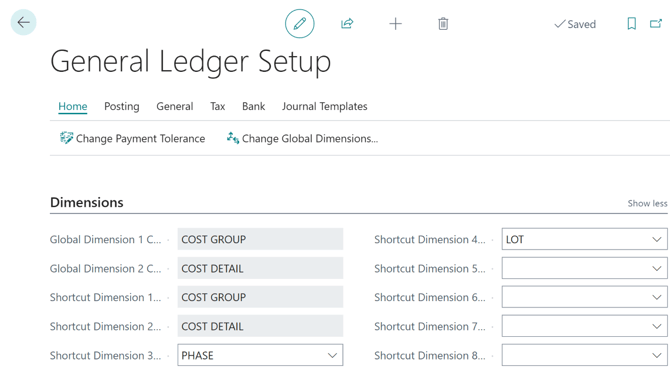Click the Change Global Dimensions icon
Viewport: 670px width, 373px height.
point(232,138)
